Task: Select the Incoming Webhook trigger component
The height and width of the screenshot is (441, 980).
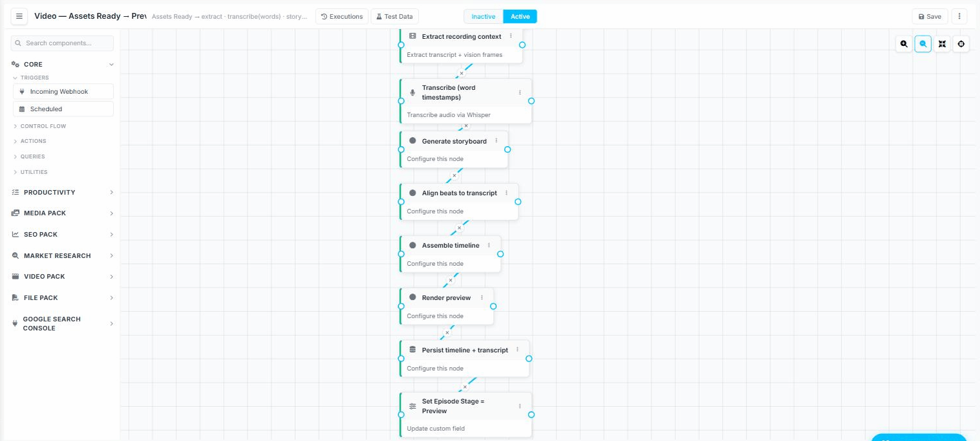Action: [x=63, y=92]
